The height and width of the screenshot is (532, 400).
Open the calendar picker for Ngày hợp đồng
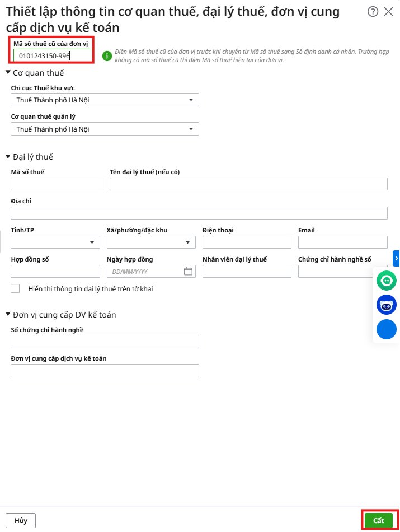pos(188,271)
